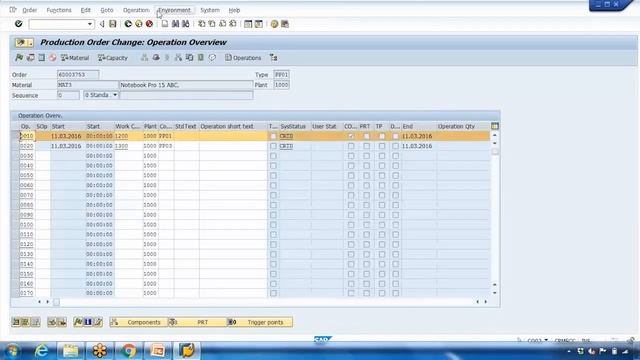Image resolution: width=640 pixels, height=360 pixels.
Task: Click the Print page icon
Action: [164, 24]
